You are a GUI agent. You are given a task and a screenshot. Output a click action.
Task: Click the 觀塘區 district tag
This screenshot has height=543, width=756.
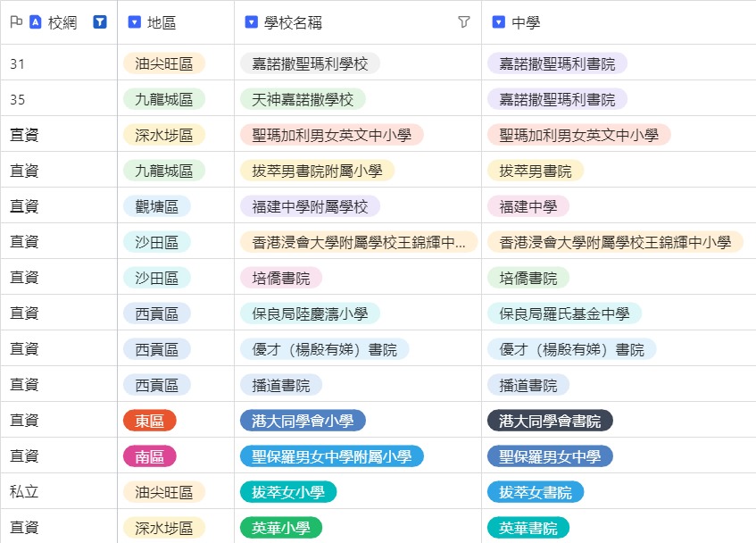coord(157,206)
